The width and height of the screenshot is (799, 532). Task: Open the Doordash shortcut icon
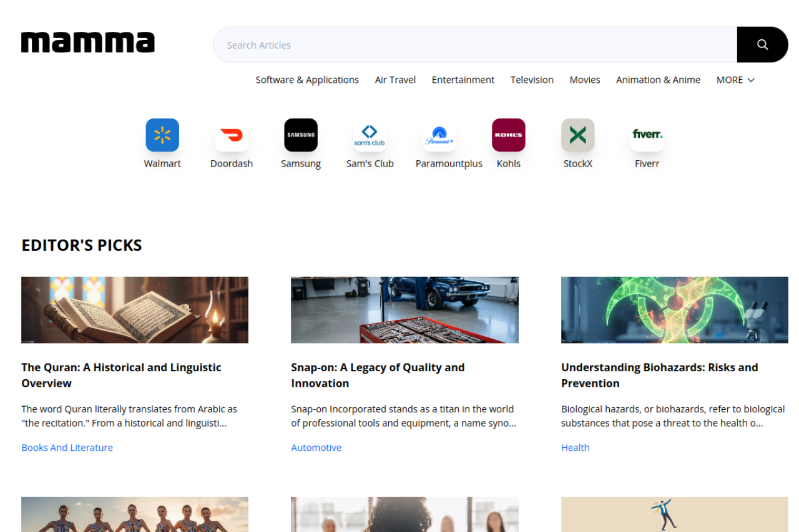click(x=232, y=135)
